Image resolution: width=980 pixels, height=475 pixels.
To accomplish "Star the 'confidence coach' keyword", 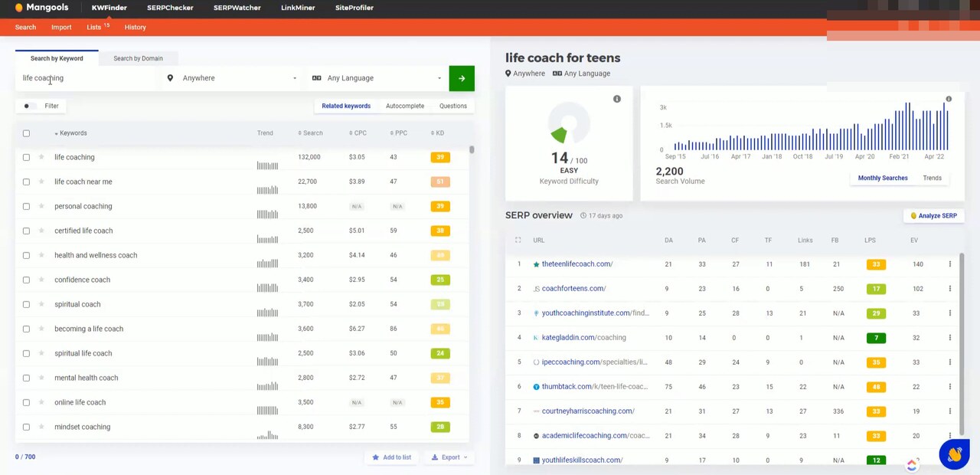I will pos(41,280).
